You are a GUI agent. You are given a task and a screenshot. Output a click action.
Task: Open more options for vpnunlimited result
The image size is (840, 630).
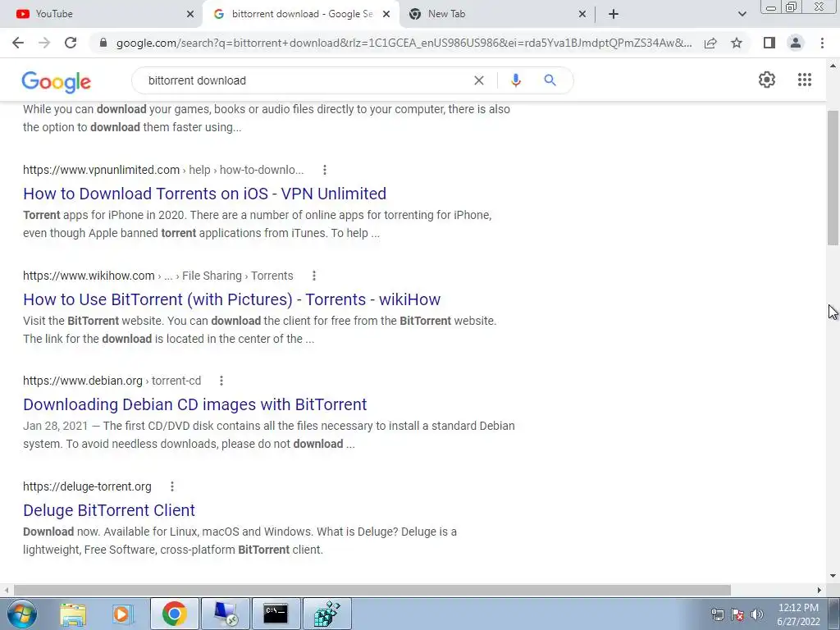[x=325, y=170]
